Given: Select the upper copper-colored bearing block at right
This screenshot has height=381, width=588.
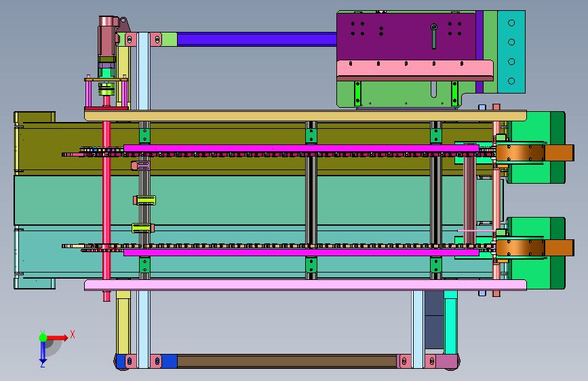Looking at the screenshot, I should 520,153.
